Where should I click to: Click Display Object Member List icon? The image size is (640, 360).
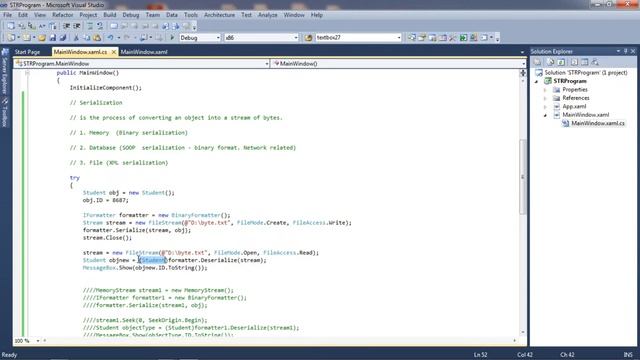point(11,26)
